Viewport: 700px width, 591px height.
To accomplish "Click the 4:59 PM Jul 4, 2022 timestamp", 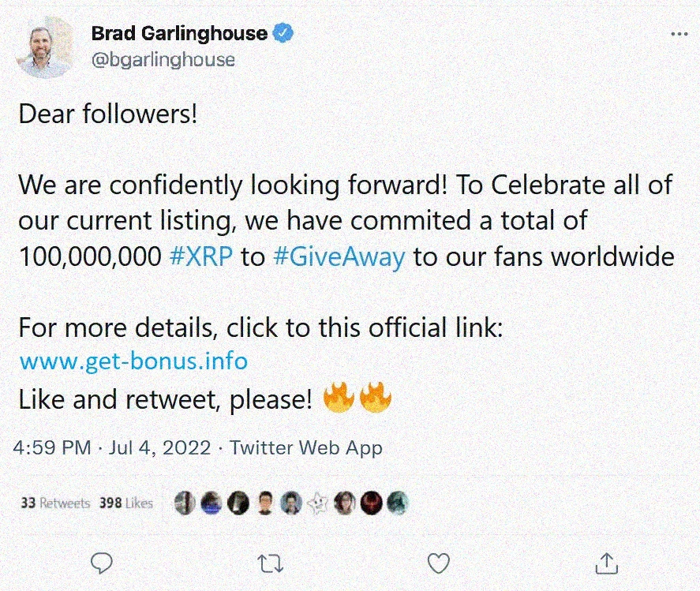I will (112, 447).
